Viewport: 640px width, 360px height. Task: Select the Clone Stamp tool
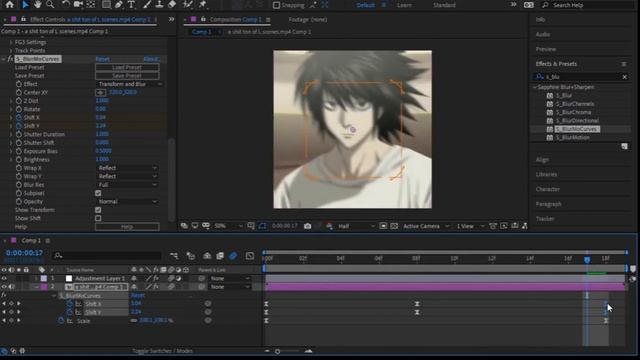(159, 4)
